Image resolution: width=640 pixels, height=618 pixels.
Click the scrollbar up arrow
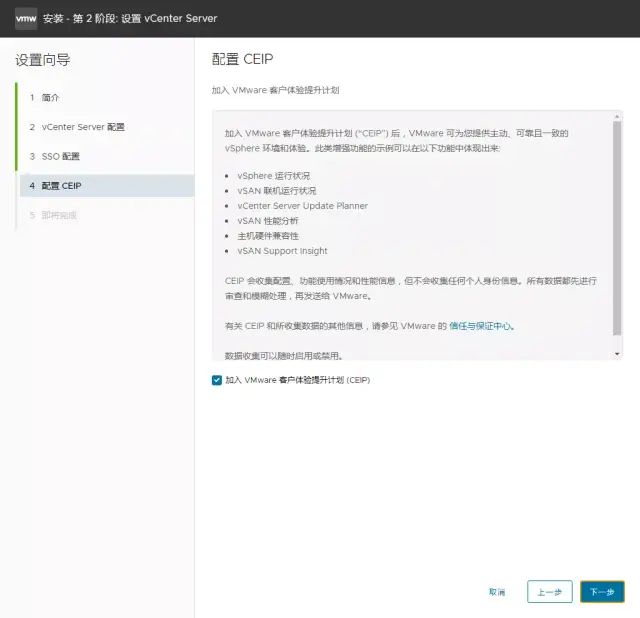click(x=617, y=117)
